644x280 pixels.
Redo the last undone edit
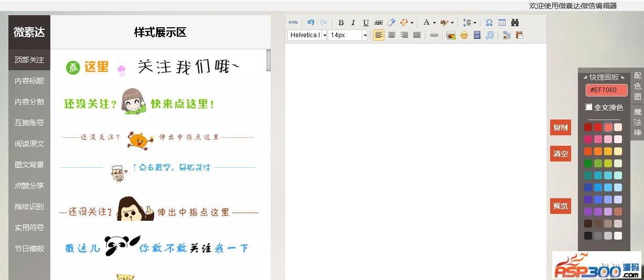(x=324, y=23)
